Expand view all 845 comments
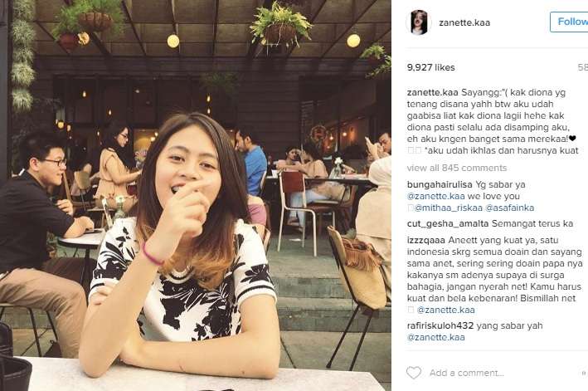588x391 pixels. point(457,168)
